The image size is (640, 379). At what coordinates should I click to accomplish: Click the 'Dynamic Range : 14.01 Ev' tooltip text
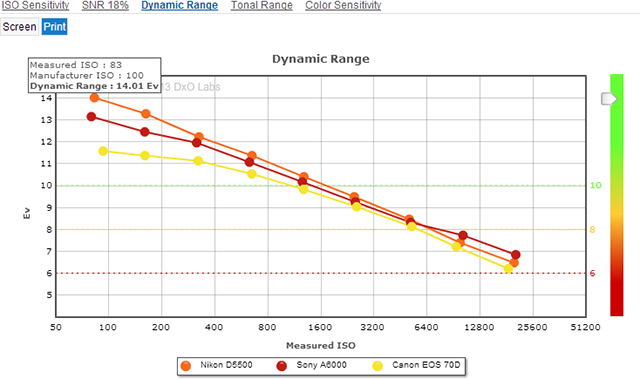click(x=94, y=86)
